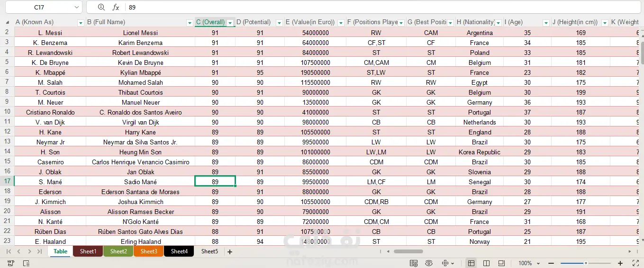Screen dimensions: 644x268
Task: Select cell containing Slovenia
Action: point(480,172)
